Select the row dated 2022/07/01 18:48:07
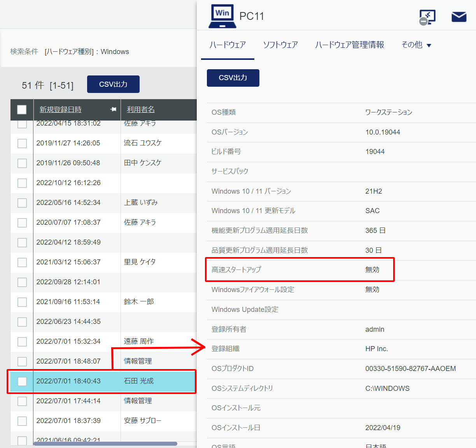Screen dimensions: 476x448 pyautogui.click(x=103, y=361)
